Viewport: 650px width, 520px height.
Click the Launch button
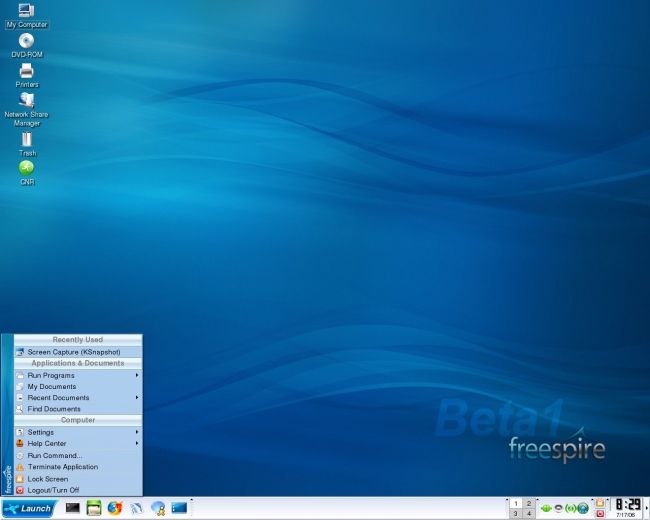[28, 508]
